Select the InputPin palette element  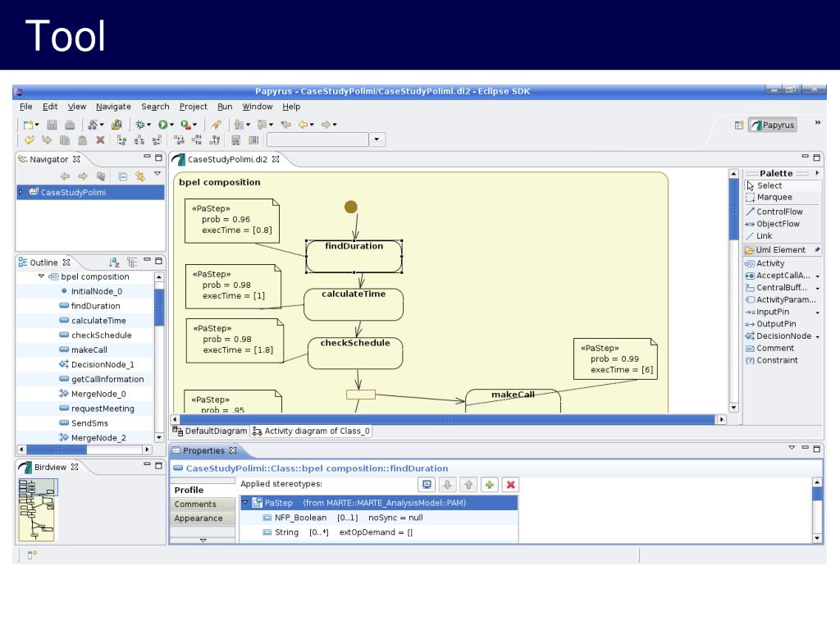[x=767, y=312]
